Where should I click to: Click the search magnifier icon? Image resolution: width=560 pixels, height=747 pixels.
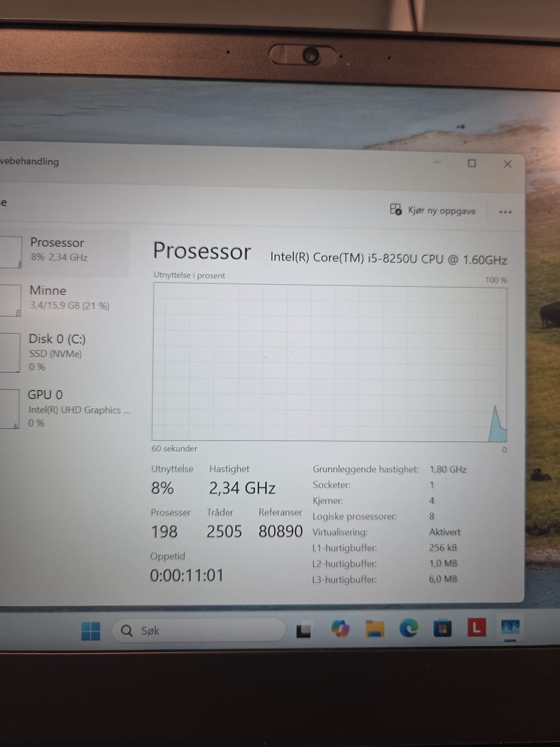(x=127, y=630)
